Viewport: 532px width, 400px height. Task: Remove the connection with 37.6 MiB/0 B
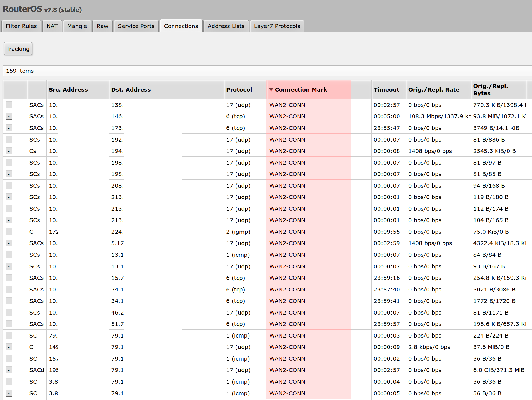tap(9, 347)
